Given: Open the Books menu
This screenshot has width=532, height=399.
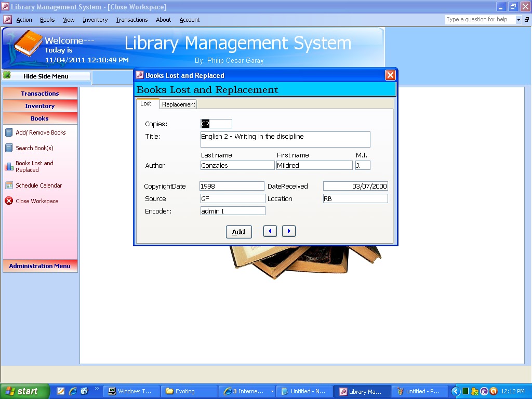Looking at the screenshot, I should tap(47, 20).
